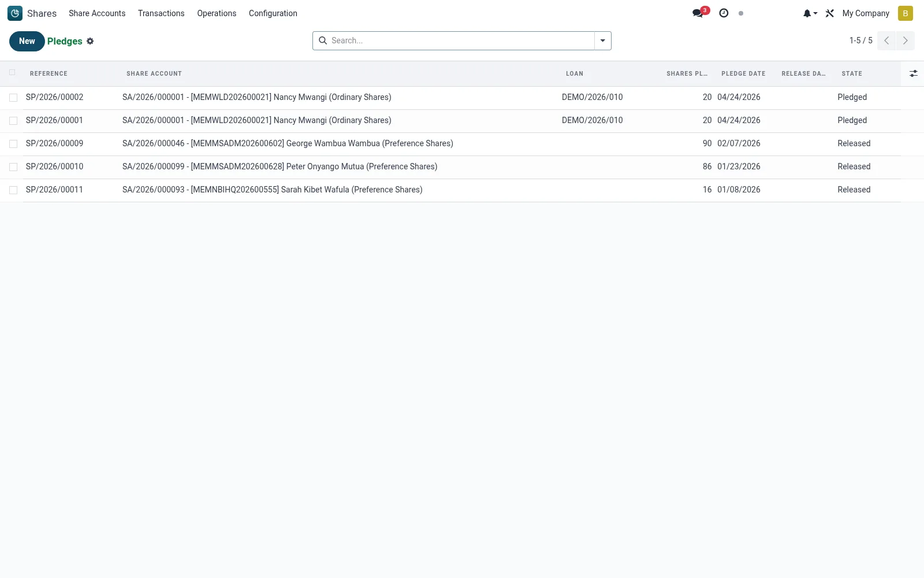This screenshot has height=578, width=924.
Task: Sort by the Shares Pledged column header
Action: [x=687, y=73]
